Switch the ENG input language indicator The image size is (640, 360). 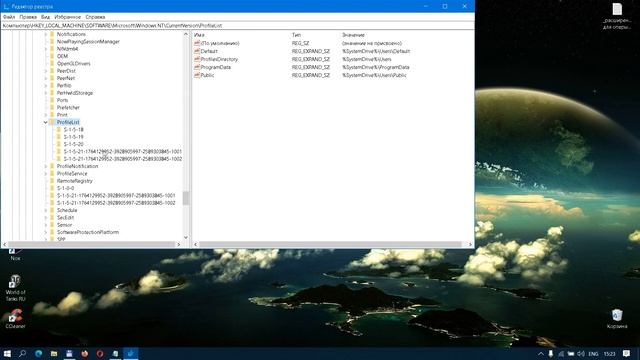tap(593, 354)
